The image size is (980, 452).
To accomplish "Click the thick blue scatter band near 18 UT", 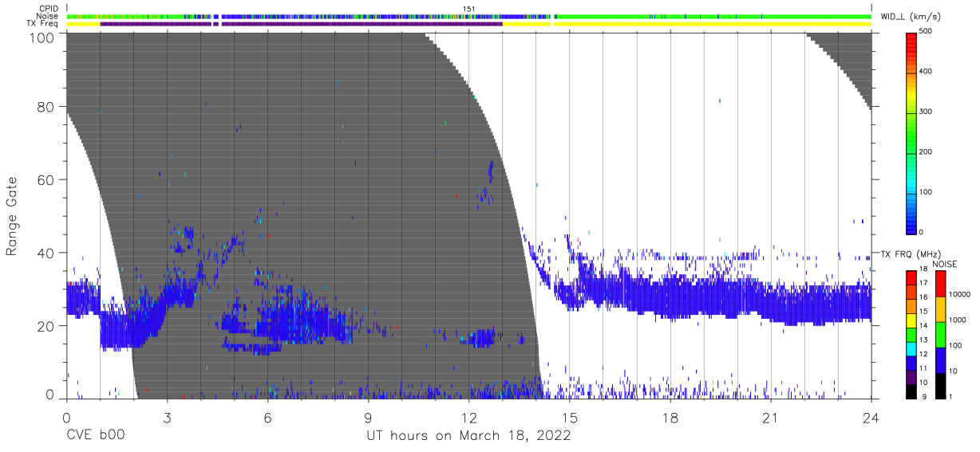I will (x=670, y=299).
